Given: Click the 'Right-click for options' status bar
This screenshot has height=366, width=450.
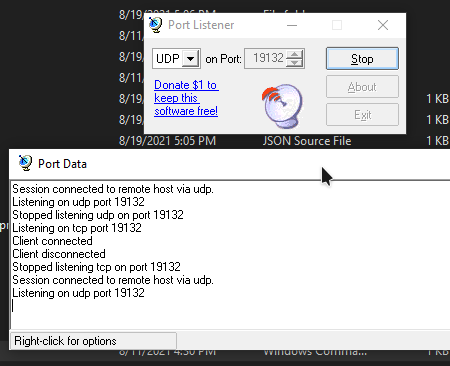Looking at the screenshot, I should [x=93, y=341].
